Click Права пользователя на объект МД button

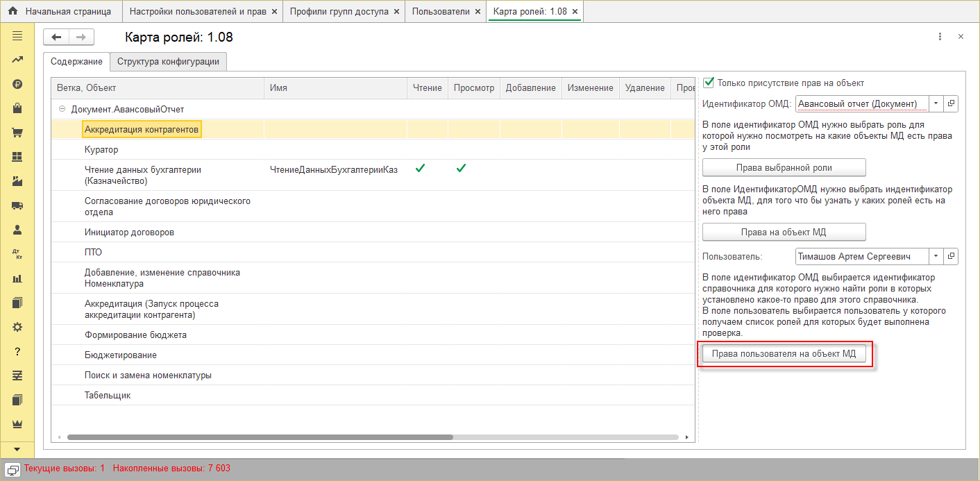tap(784, 354)
